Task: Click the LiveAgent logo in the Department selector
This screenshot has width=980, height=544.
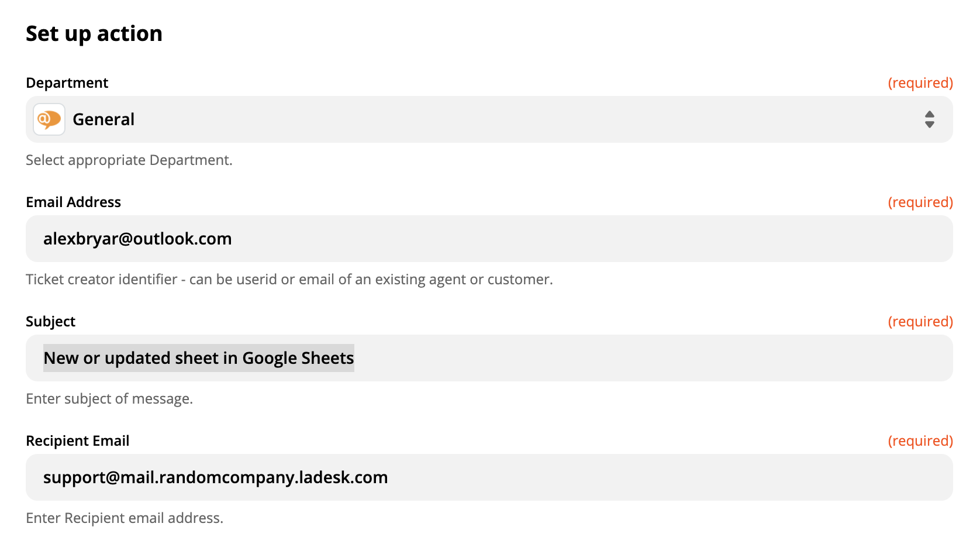Action: [49, 119]
